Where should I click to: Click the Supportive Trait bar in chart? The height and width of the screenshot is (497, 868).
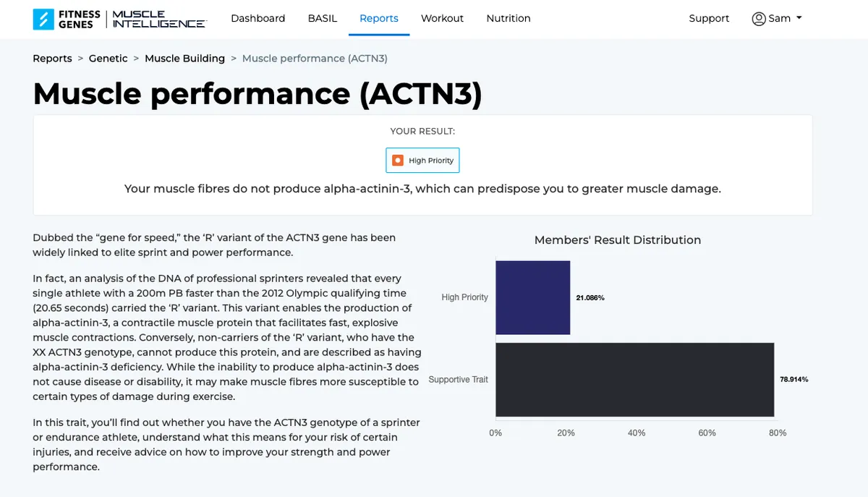coord(635,380)
